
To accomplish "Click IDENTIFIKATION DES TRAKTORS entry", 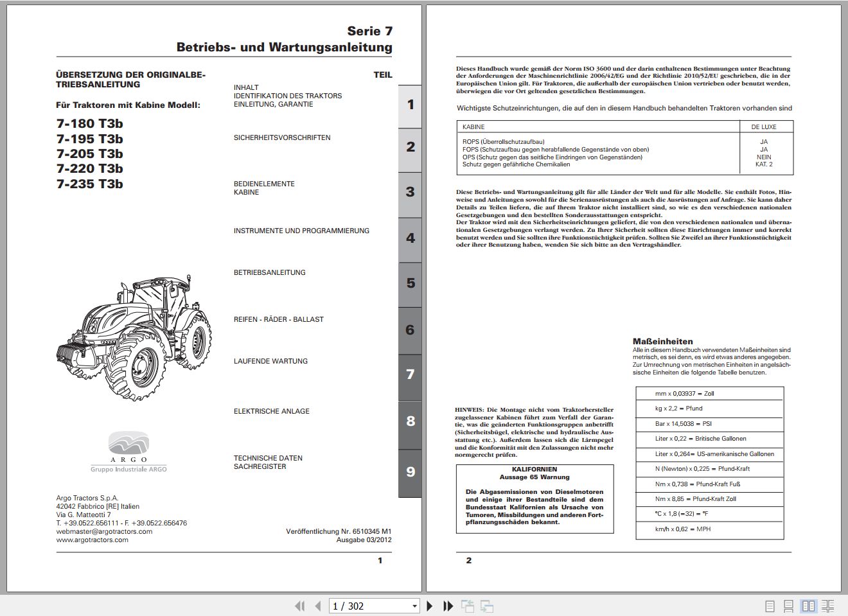I will (288, 96).
